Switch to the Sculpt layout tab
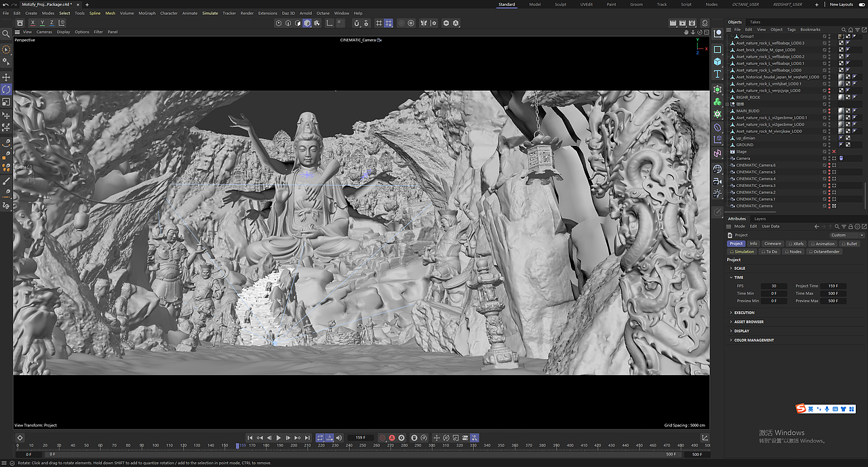This screenshot has height=467, width=868. pos(560,4)
